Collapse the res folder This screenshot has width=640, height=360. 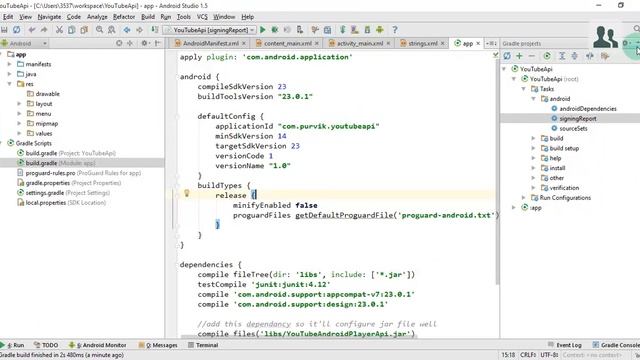click(x=10, y=84)
